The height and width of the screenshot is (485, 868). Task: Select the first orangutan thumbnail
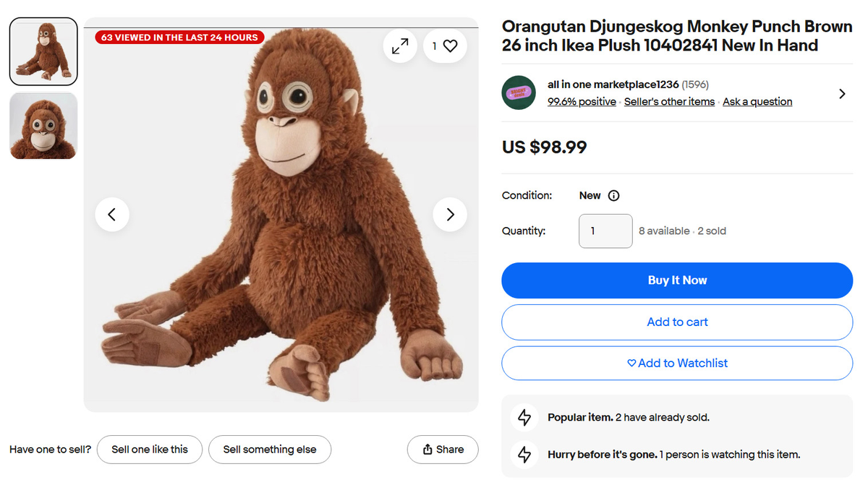(x=43, y=51)
